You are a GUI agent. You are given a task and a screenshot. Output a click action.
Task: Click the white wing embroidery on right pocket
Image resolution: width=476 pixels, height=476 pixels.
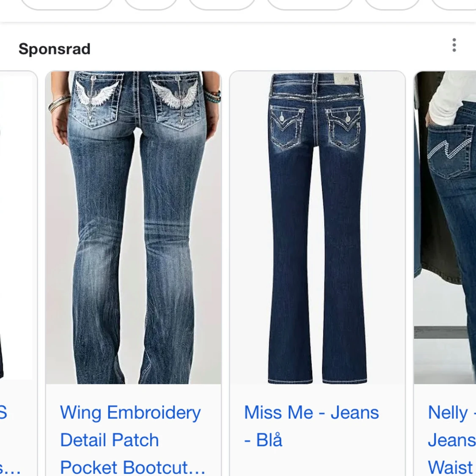tap(175, 93)
